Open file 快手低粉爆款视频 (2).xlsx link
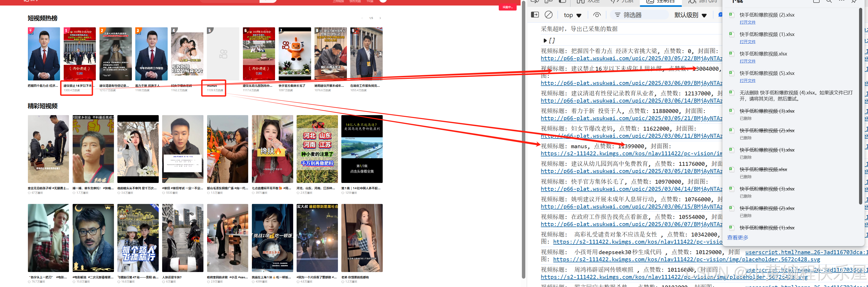Viewport: 868px width, 287px height. pos(747,22)
